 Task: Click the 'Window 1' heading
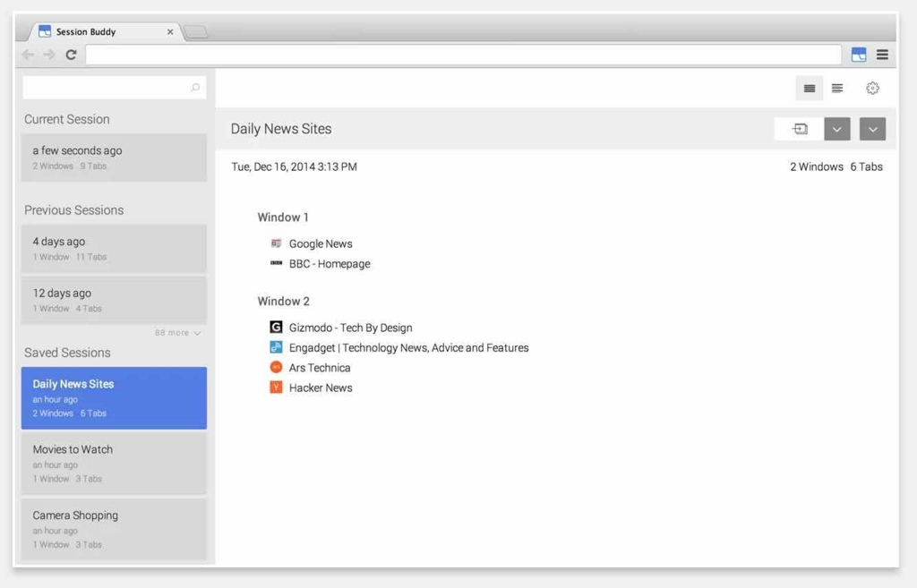(x=283, y=217)
